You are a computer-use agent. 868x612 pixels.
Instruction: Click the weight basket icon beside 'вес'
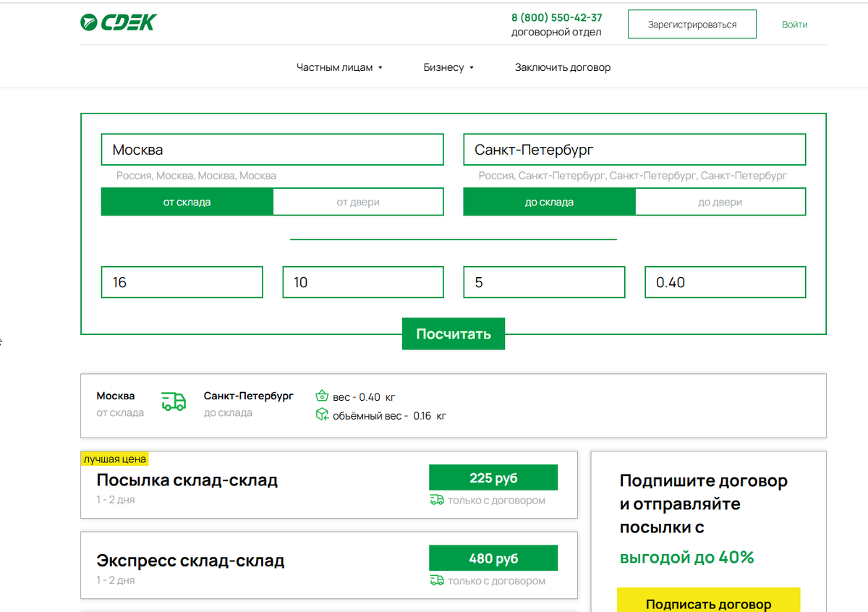click(x=322, y=396)
